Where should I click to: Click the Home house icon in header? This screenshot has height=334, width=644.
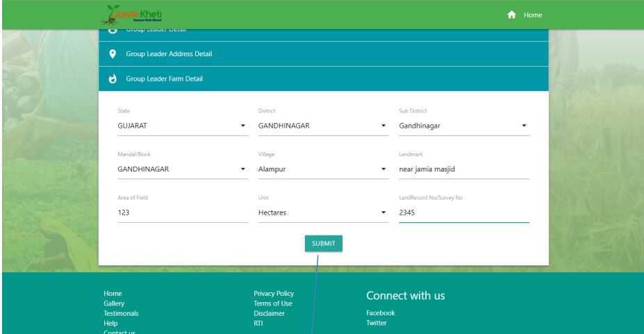(x=512, y=15)
